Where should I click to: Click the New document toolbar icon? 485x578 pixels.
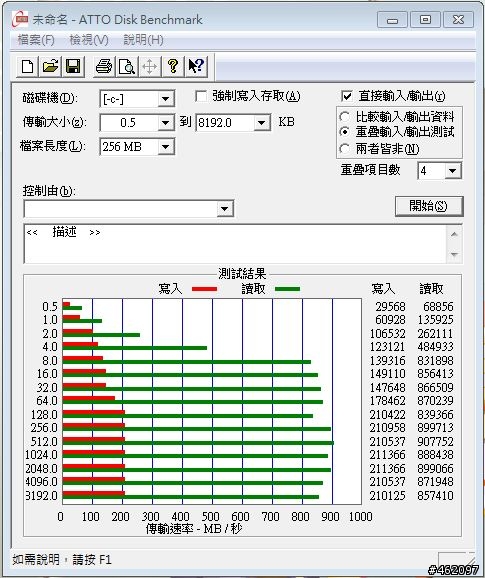(x=27, y=67)
